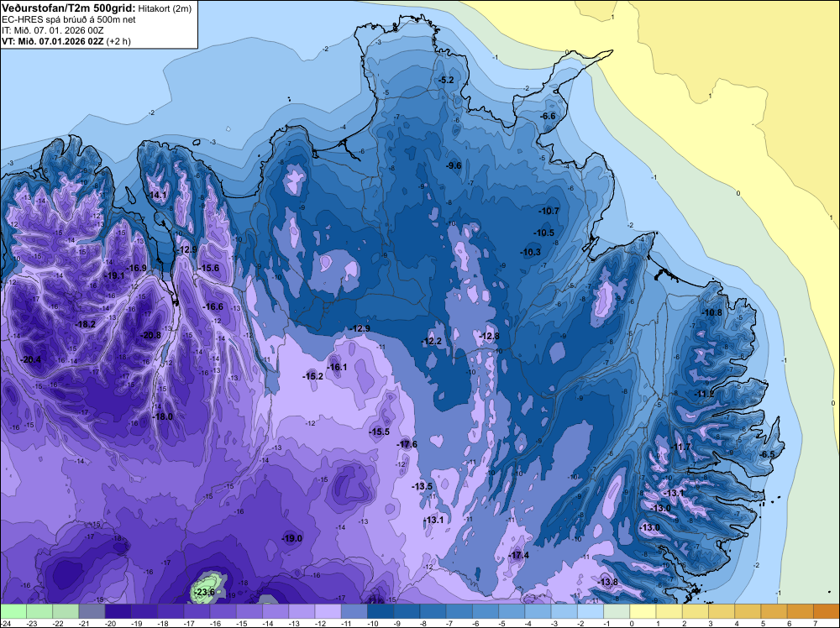The height and width of the screenshot is (628, 840).
Task: Click the pale yellow swatch between 0 and 1
Action: tap(643, 611)
